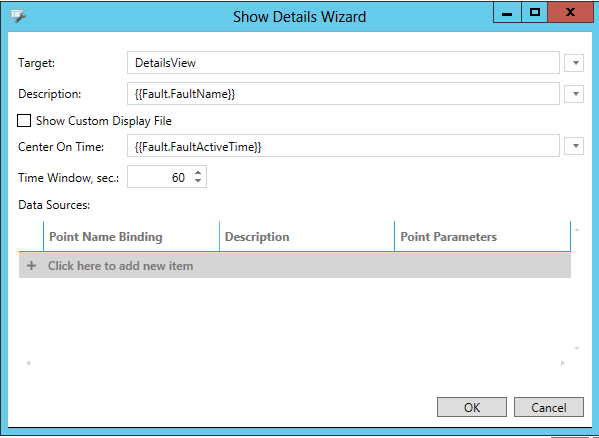Image resolution: width=599 pixels, height=438 pixels.
Task: Open the Target dropdown arrow
Action: tap(575, 63)
